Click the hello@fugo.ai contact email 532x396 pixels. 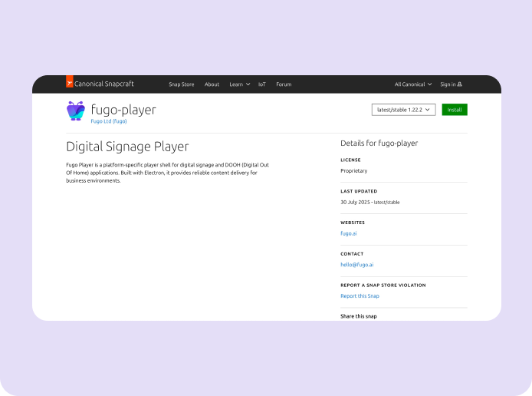357,265
